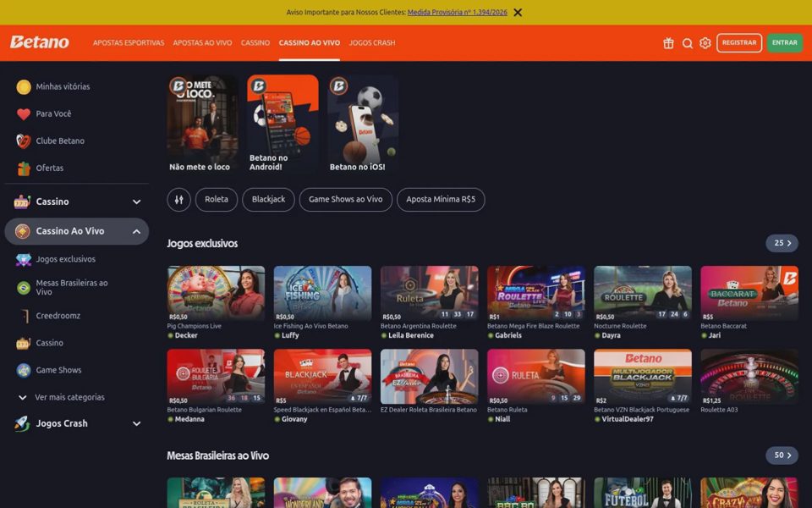Expand the Jogos Crash sidebar section

coord(136,423)
